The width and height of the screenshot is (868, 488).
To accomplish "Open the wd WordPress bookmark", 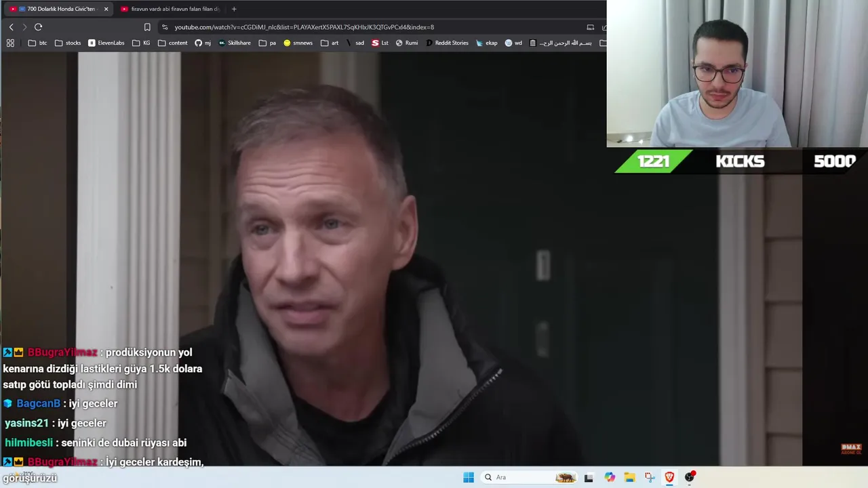I will pyautogui.click(x=513, y=43).
